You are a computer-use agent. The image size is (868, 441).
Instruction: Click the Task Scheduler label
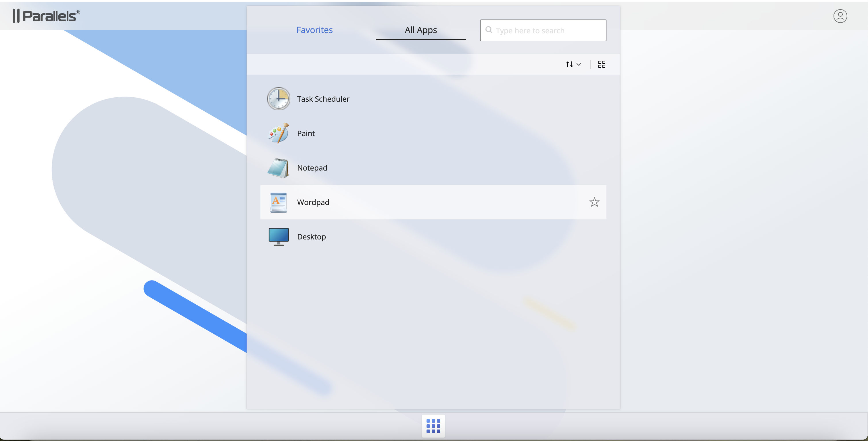pos(323,99)
